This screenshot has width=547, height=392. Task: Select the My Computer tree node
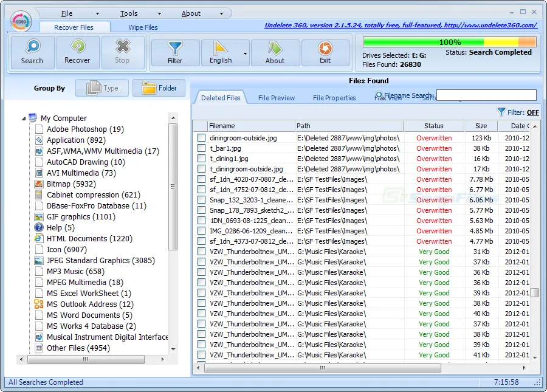click(63, 119)
